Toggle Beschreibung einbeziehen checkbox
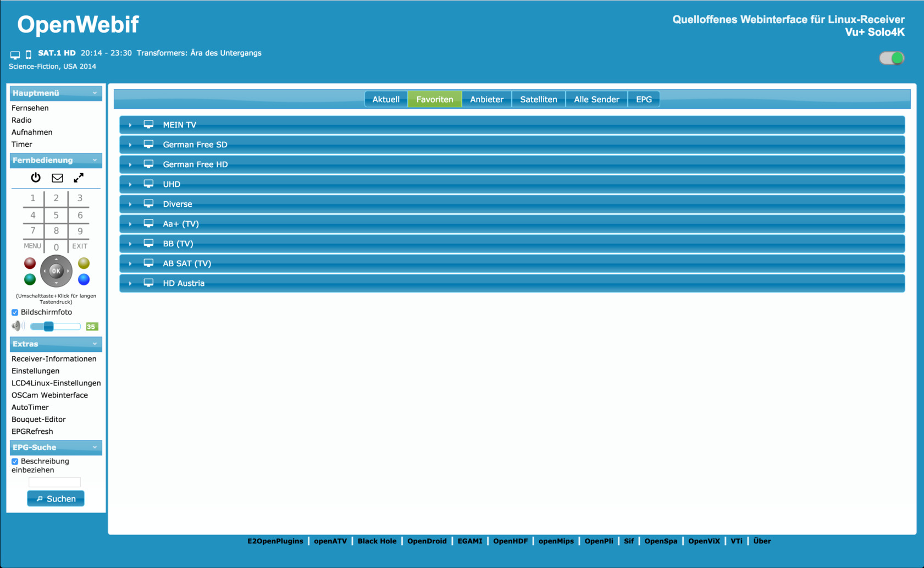 [x=15, y=461]
